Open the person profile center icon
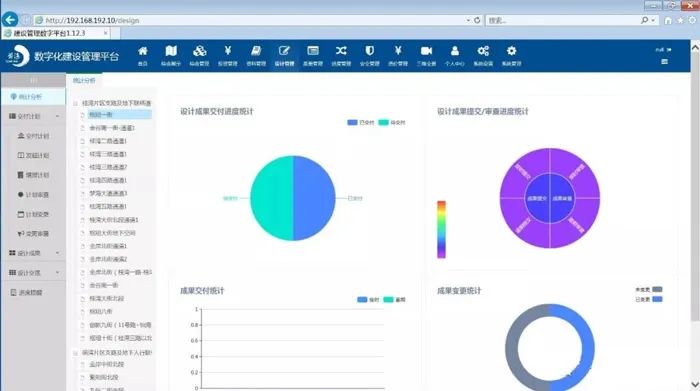The image size is (700, 391). [x=454, y=51]
